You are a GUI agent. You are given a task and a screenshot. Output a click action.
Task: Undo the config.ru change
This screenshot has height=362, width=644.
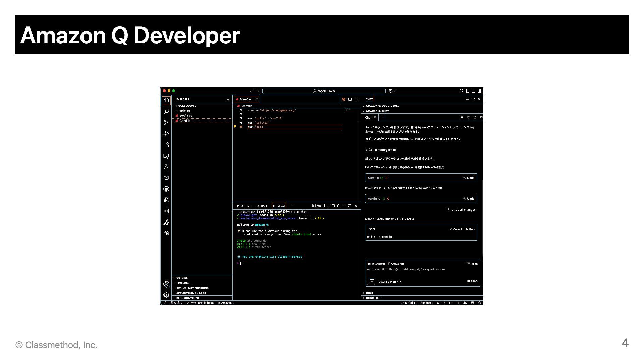pos(469,198)
